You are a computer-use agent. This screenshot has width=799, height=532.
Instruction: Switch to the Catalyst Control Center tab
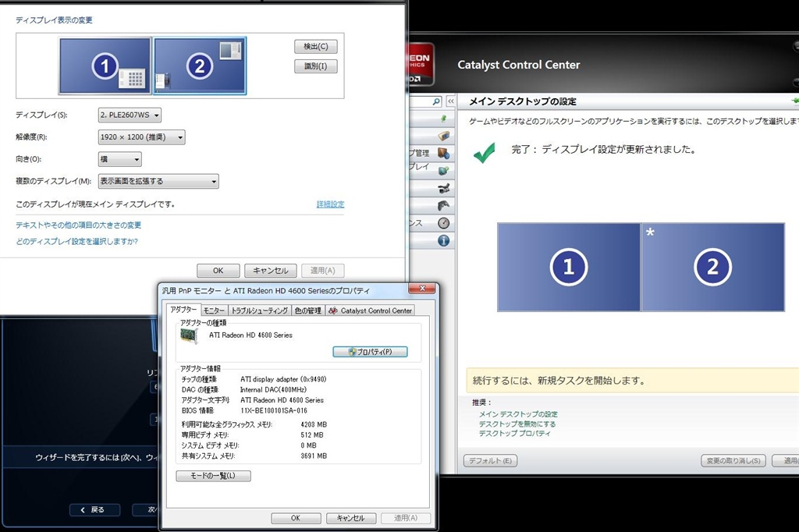point(370,310)
